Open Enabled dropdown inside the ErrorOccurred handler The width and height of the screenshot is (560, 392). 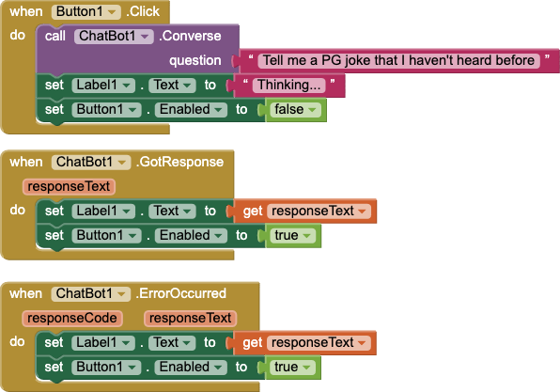(191, 367)
